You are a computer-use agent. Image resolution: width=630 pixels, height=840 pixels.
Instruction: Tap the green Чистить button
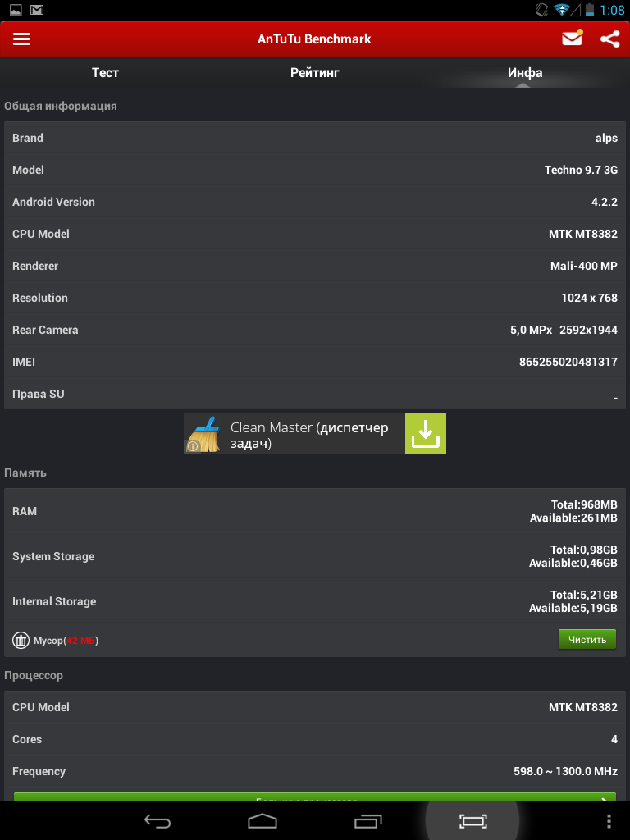point(587,640)
